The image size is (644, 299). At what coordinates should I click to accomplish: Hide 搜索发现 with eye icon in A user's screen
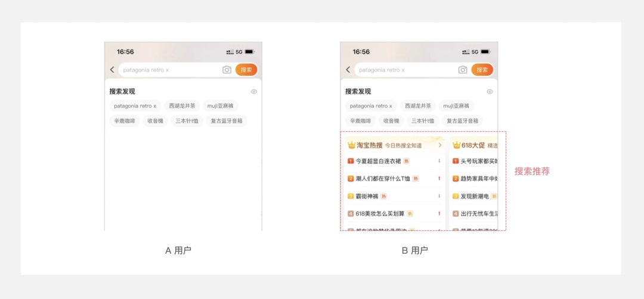[x=254, y=92]
